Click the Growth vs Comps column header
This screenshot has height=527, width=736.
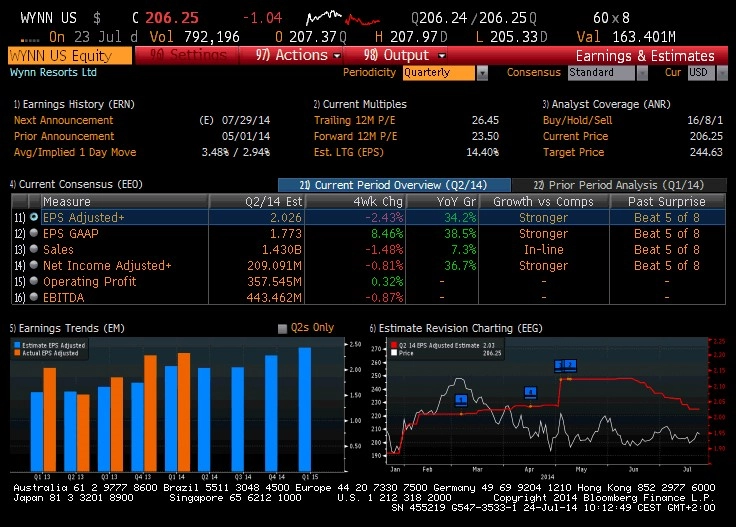click(x=544, y=201)
